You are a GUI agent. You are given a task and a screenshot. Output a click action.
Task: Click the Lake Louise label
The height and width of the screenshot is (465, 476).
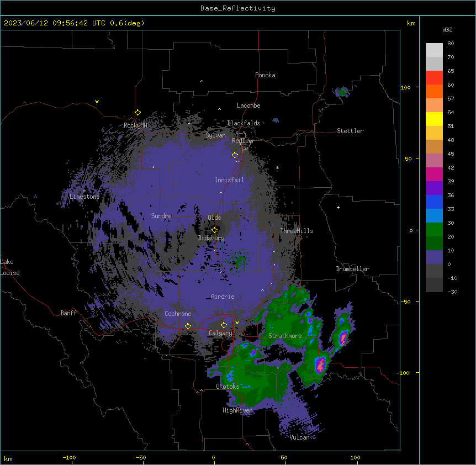click(x=10, y=267)
